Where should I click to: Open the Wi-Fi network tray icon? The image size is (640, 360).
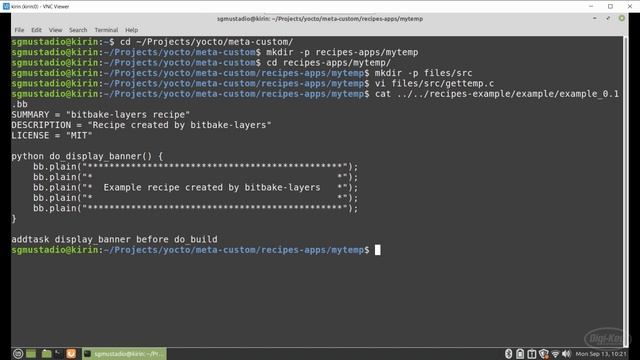click(555, 354)
